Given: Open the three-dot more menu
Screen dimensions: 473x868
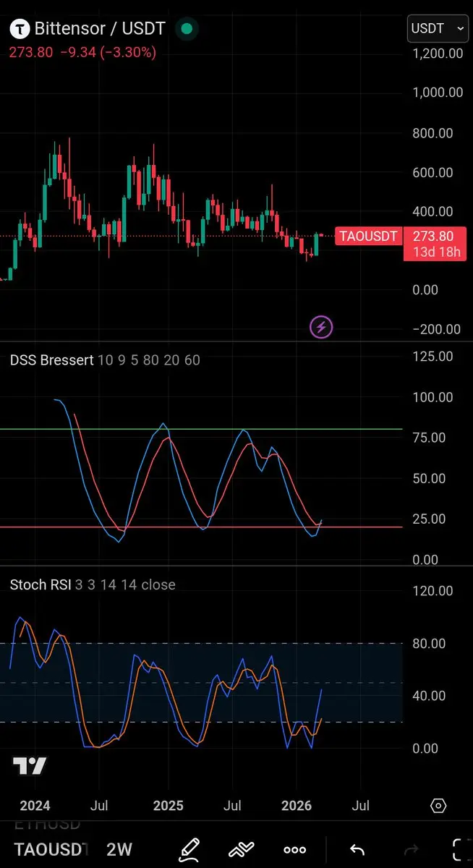Looking at the screenshot, I should 294,850.
